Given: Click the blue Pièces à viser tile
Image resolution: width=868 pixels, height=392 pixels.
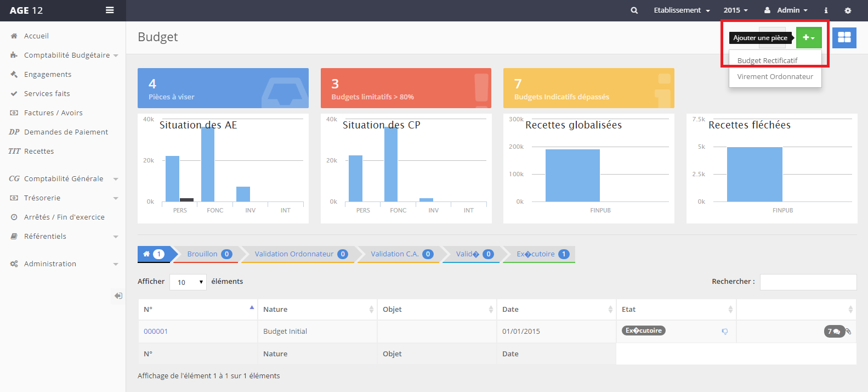Looking at the screenshot, I should (223, 88).
